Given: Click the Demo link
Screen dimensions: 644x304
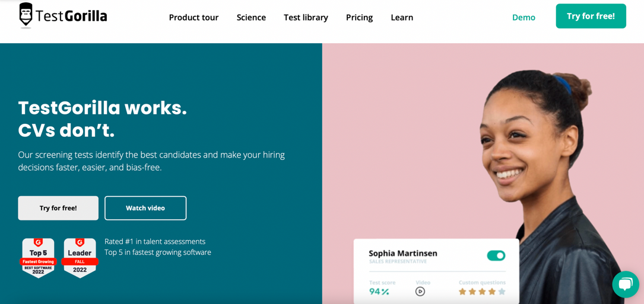Looking at the screenshot, I should [524, 18].
